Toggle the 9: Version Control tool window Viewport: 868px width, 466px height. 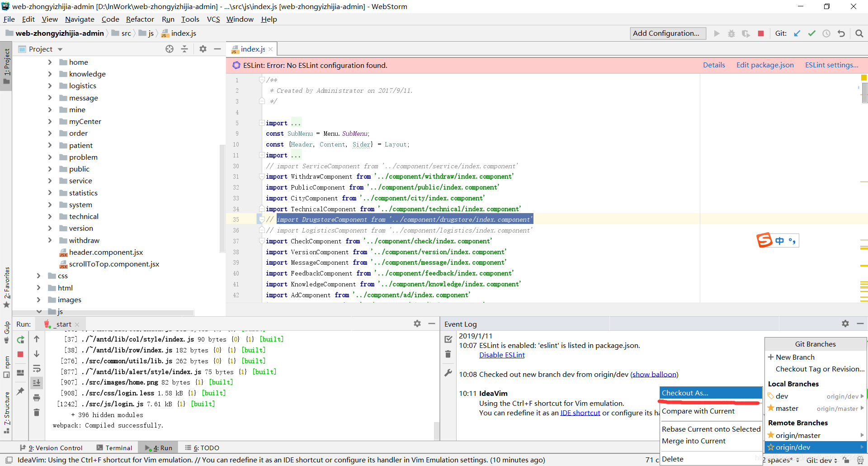[x=51, y=448]
